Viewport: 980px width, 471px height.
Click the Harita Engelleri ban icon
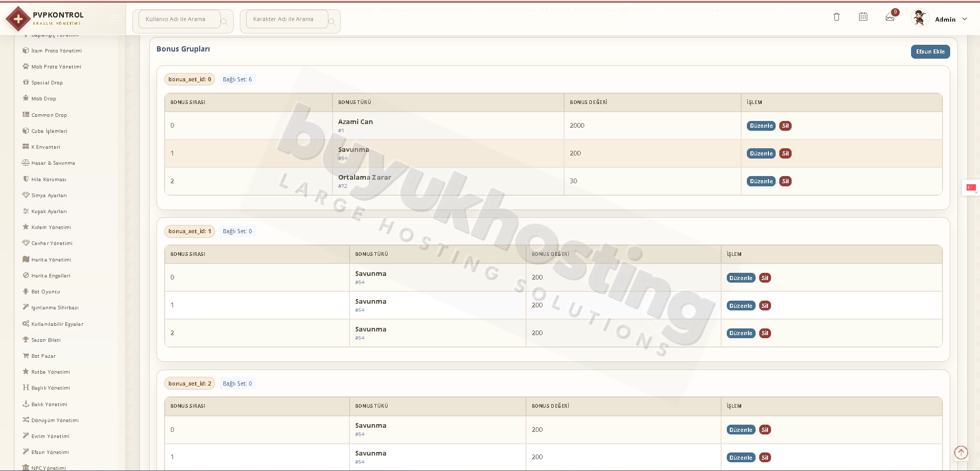(x=26, y=275)
